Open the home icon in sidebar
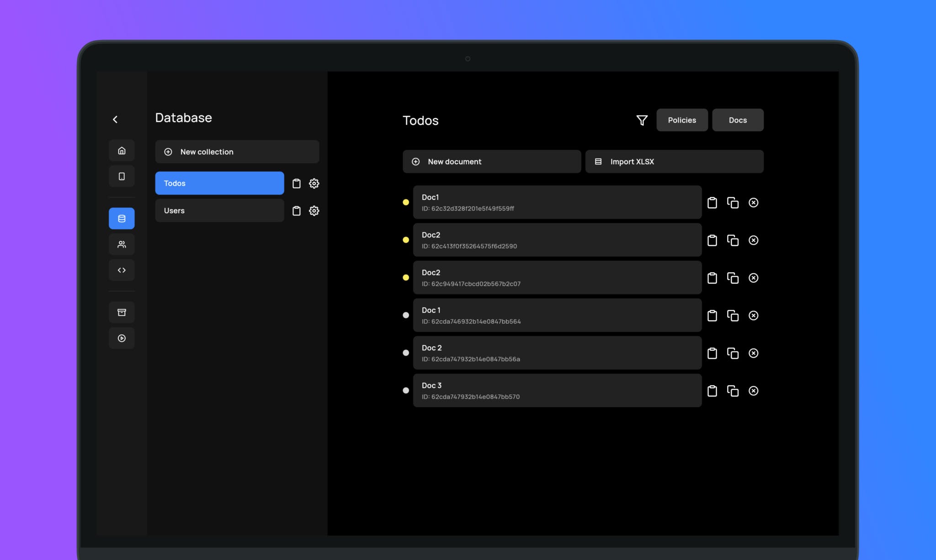Image resolution: width=936 pixels, height=560 pixels. (122, 151)
